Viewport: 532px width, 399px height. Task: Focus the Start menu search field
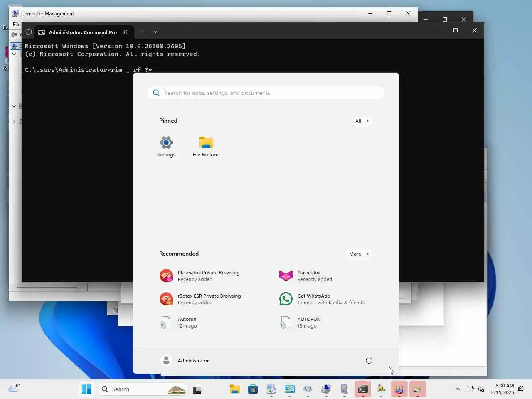(266, 93)
